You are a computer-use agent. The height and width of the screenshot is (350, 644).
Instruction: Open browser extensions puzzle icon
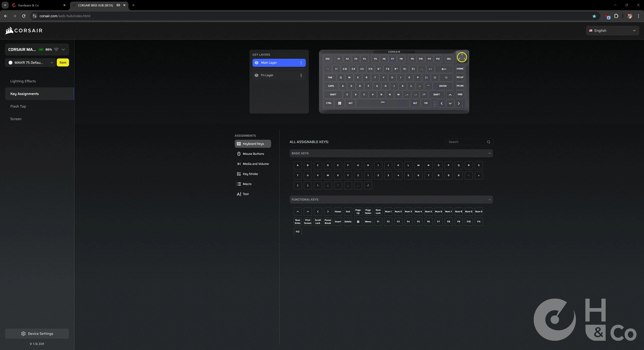[x=616, y=16]
